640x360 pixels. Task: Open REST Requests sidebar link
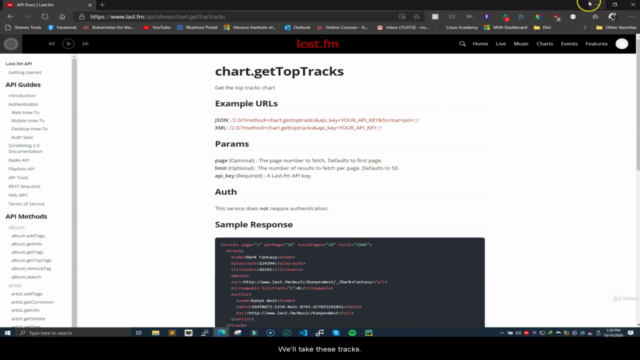[x=24, y=186]
